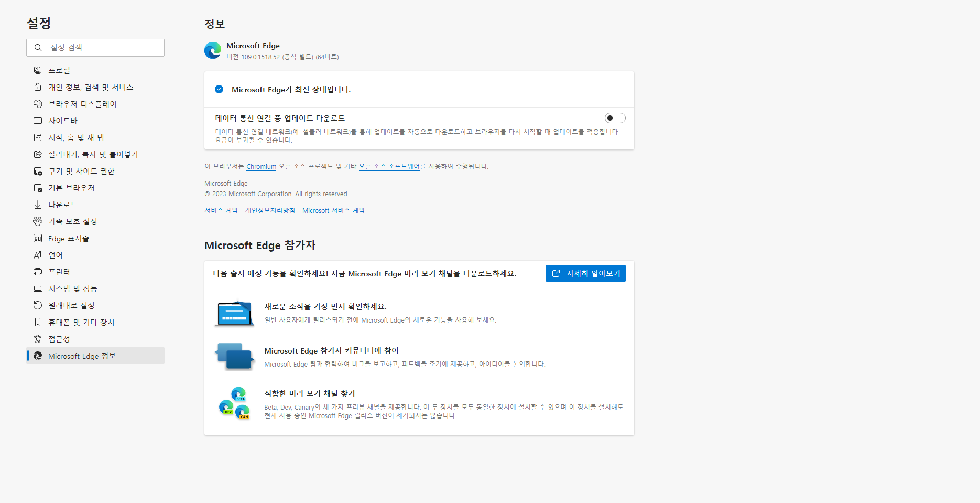Click the 쿠키 및 사이트 권한 icon

pyautogui.click(x=38, y=171)
